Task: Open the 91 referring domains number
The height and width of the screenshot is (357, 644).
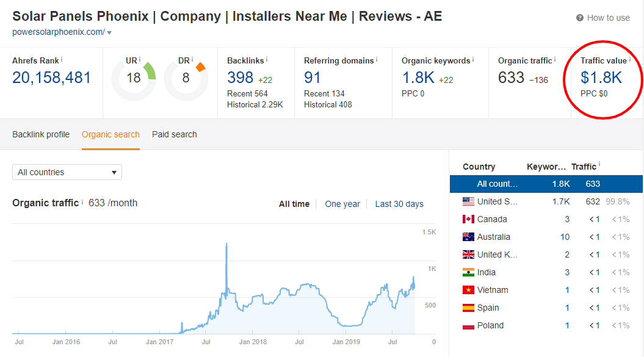Action: (x=312, y=78)
